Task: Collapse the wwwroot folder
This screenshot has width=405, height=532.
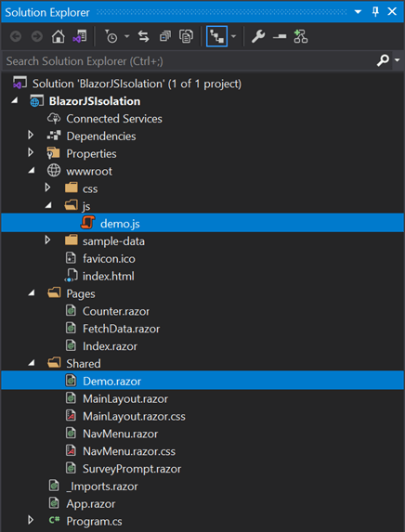Action: 32,171
